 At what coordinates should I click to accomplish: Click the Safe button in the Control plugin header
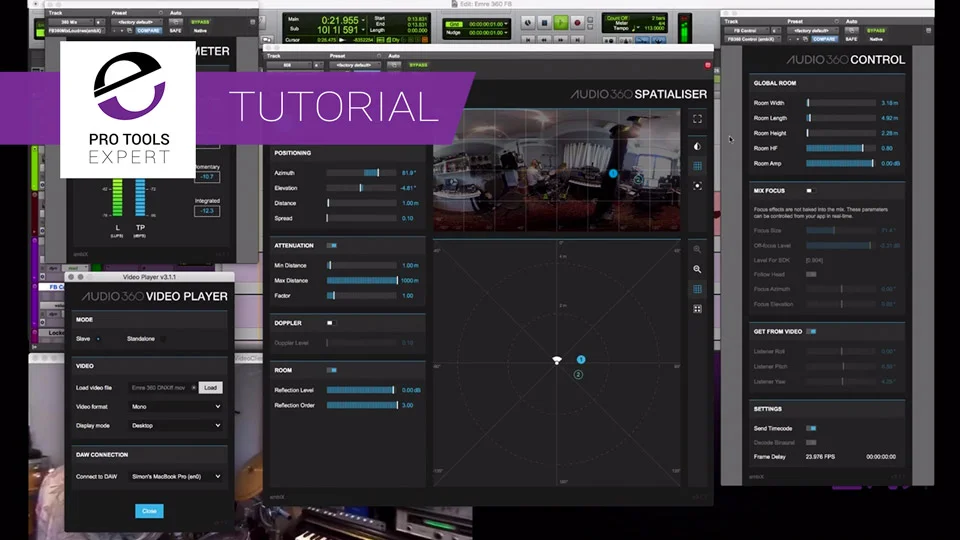coord(851,39)
